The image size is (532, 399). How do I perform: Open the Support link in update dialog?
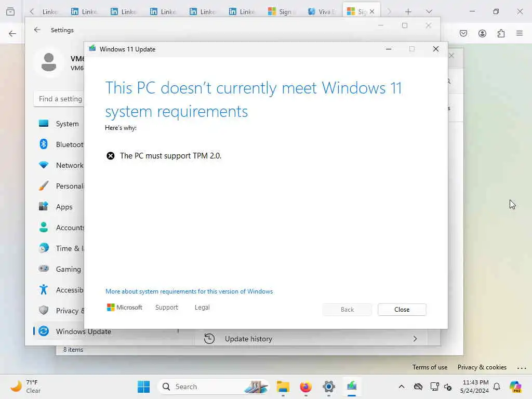tap(167, 308)
